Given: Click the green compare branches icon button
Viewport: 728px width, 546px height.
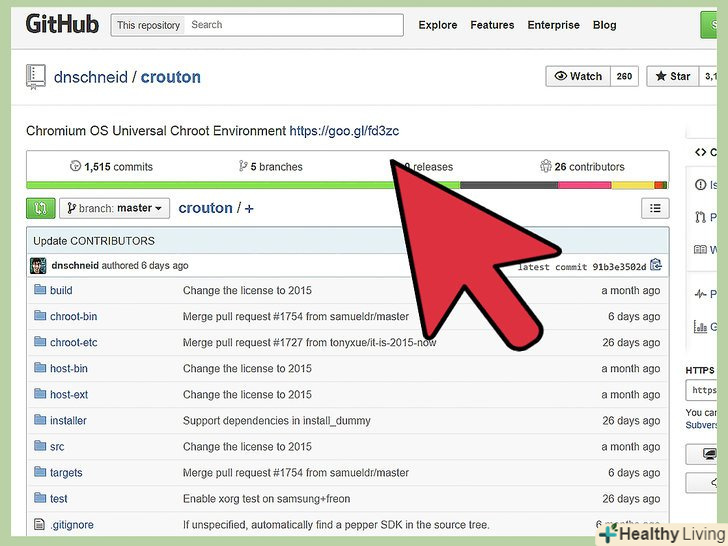Looking at the screenshot, I should coord(41,208).
